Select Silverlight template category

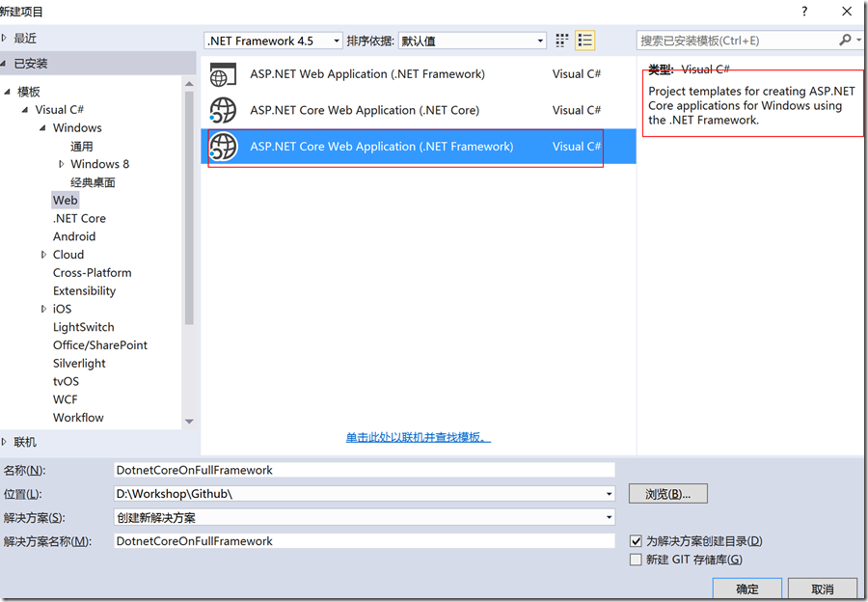(x=79, y=364)
